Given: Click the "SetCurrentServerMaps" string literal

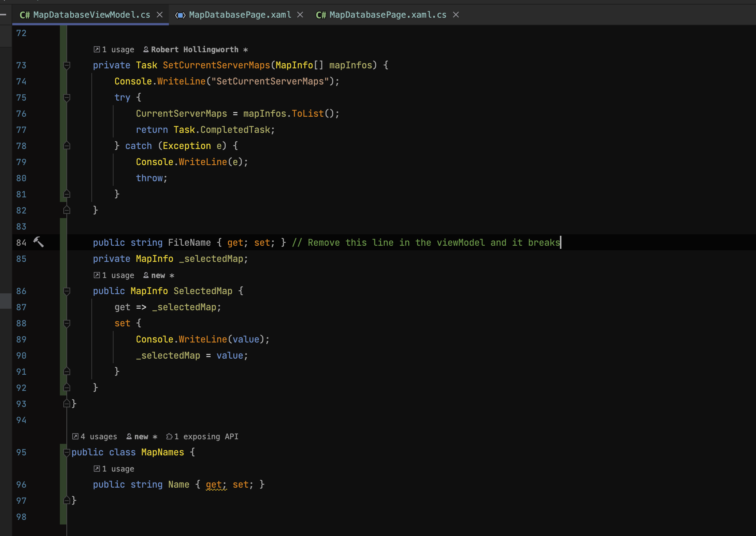Looking at the screenshot, I should (x=270, y=81).
